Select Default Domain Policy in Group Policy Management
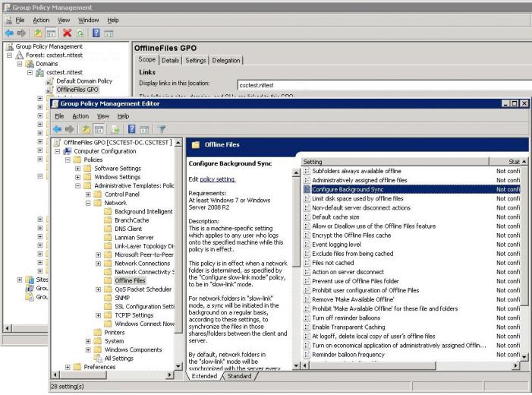Screen dimensions: 532x395 [x=84, y=81]
